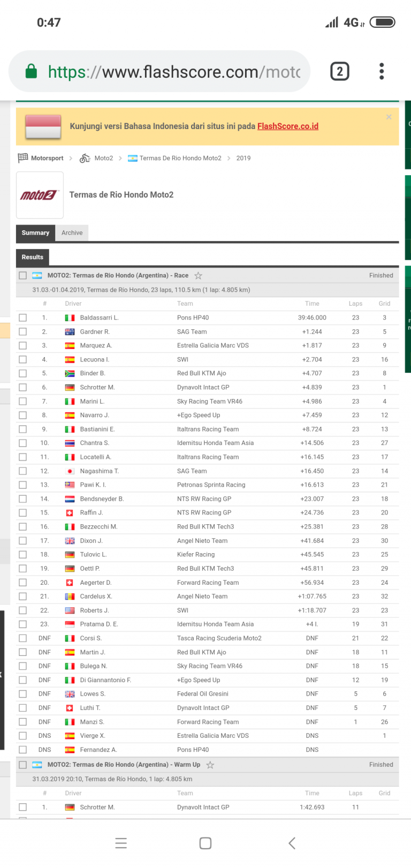The height and width of the screenshot is (868, 411).
Task: Star the Warm Up session as favorite
Action: 210,765
